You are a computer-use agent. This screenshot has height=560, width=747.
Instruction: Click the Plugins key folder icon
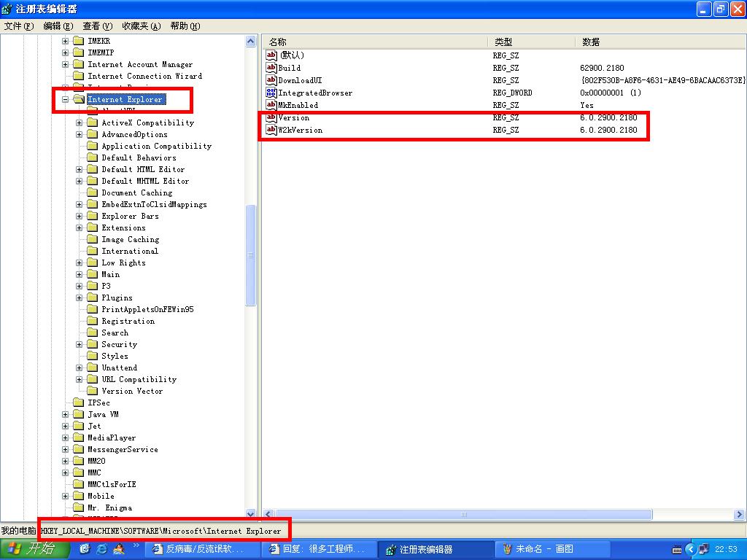(93, 297)
